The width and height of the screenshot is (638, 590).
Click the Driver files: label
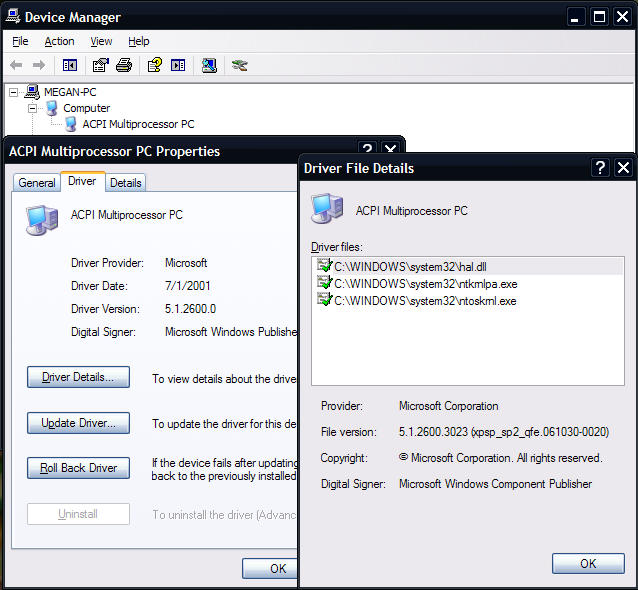336,247
